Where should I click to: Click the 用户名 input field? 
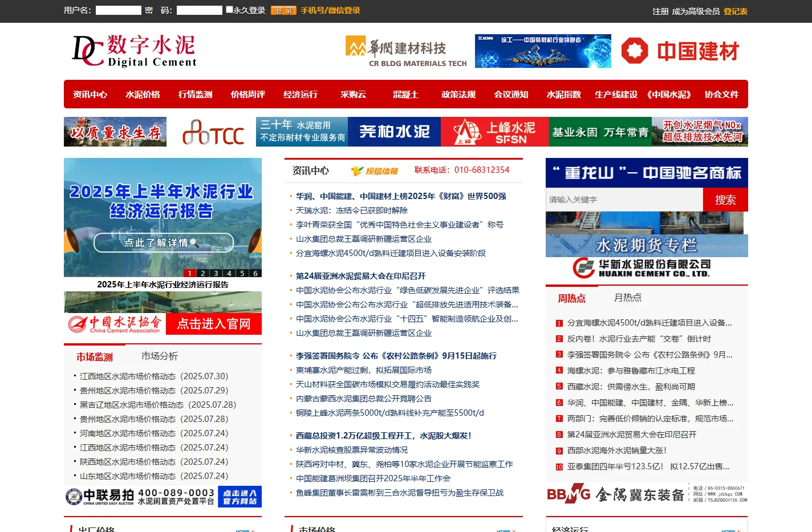(118, 10)
